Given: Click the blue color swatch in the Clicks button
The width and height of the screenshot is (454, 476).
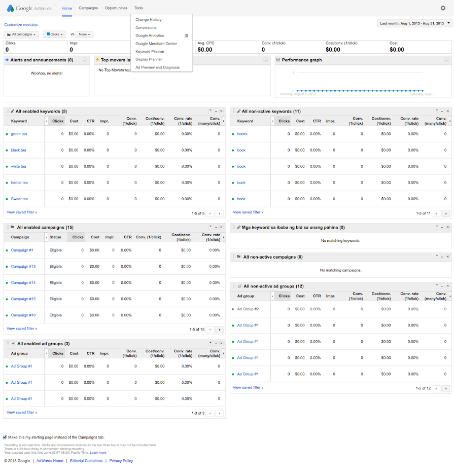Looking at the screenshot, I should click(49, 33).
